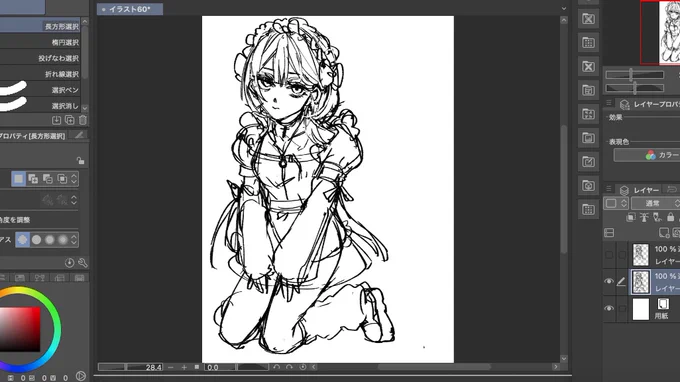Click the horizontal scrollbar left arrow
Screen dimensions: 680x382
[x=314, y=367]
